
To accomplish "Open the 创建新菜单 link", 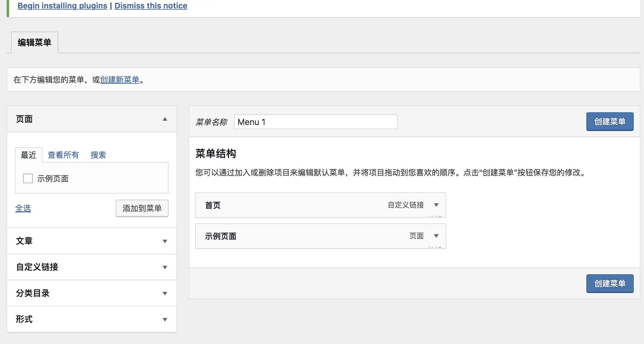I will point(119,80).
